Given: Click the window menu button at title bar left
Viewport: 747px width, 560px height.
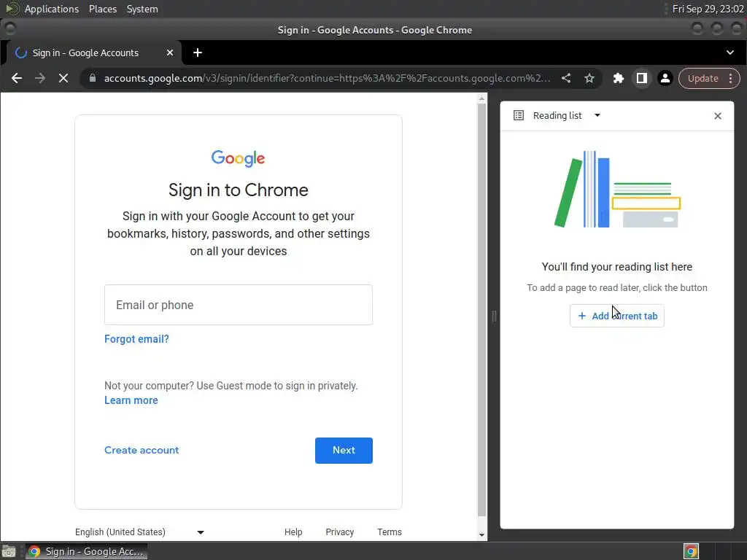Looking at the screenshot, I should (9, 29).
